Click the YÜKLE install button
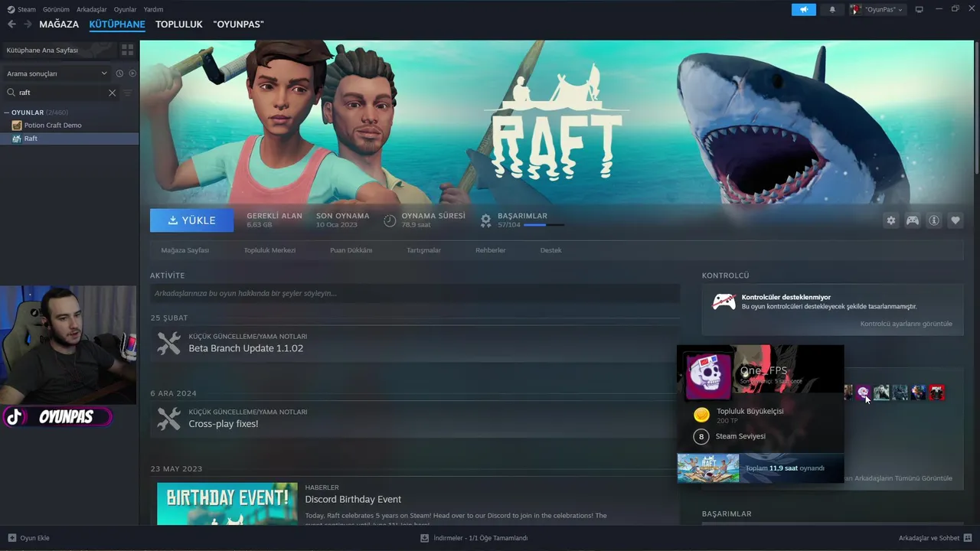Viewport: 980px width, 551px height. [x=192, y=220]
